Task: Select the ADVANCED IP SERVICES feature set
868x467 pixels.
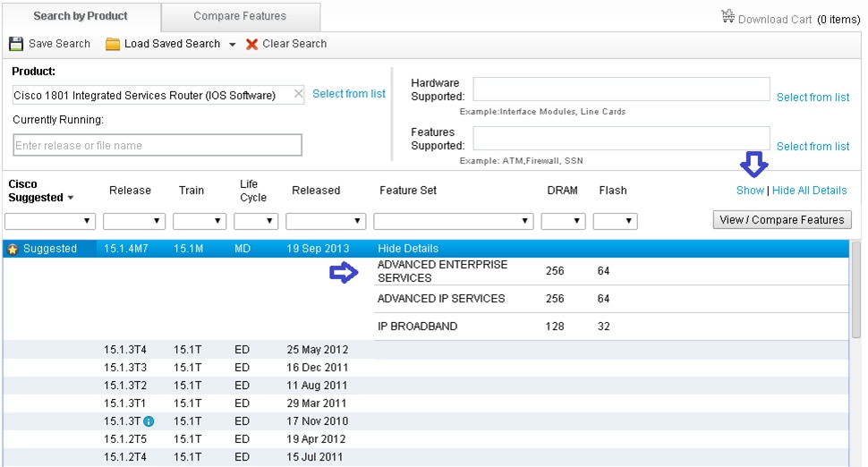Action: [x=441, y=299]
